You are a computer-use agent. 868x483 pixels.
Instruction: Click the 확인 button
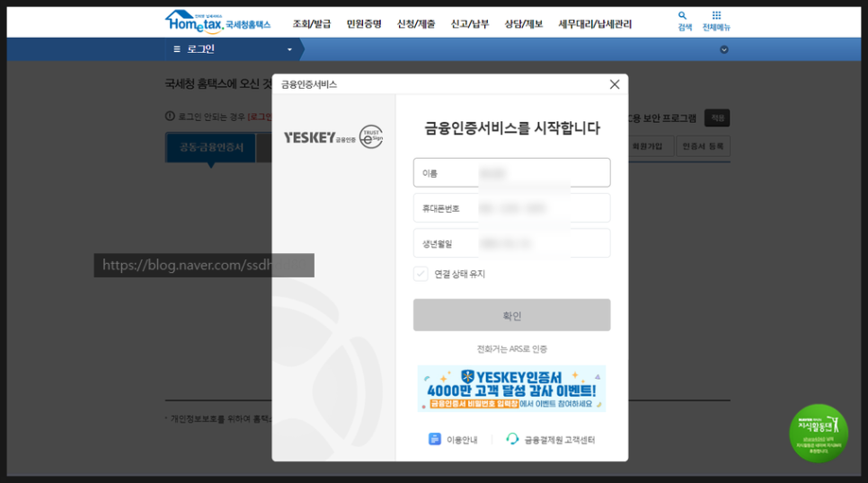coord(511,315)
